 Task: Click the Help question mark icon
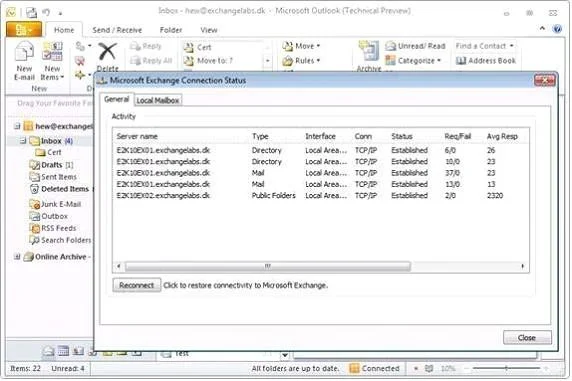pyautogui.click(x=557, y=28)
